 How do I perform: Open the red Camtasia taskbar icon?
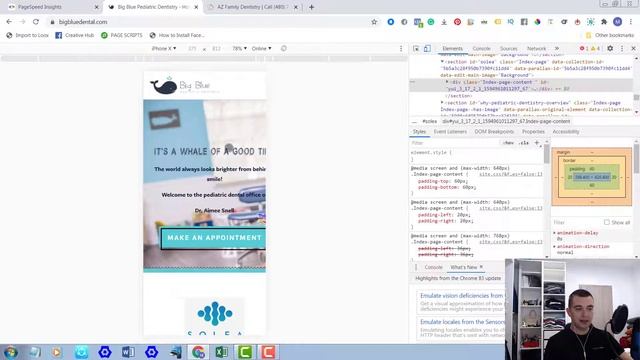coord(268,352)
